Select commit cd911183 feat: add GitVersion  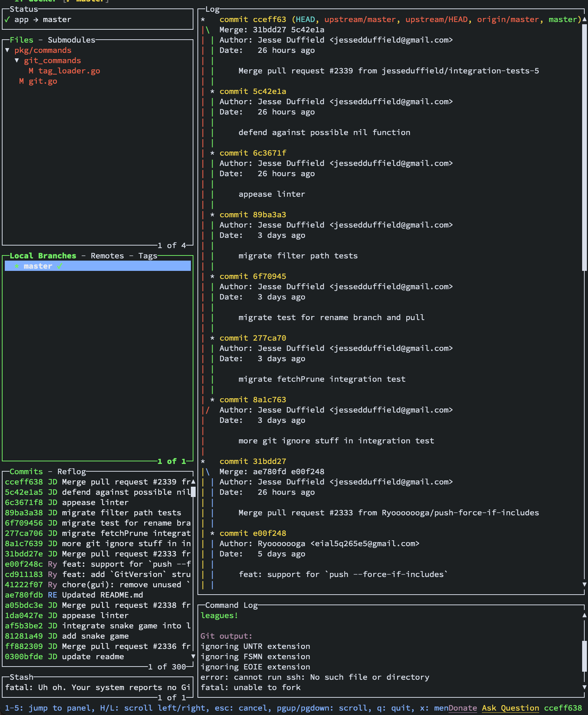tap(98, 574)
